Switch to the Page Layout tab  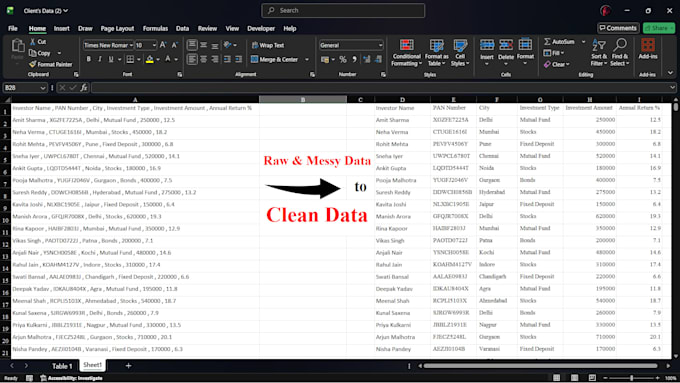[x=117, y=28]
